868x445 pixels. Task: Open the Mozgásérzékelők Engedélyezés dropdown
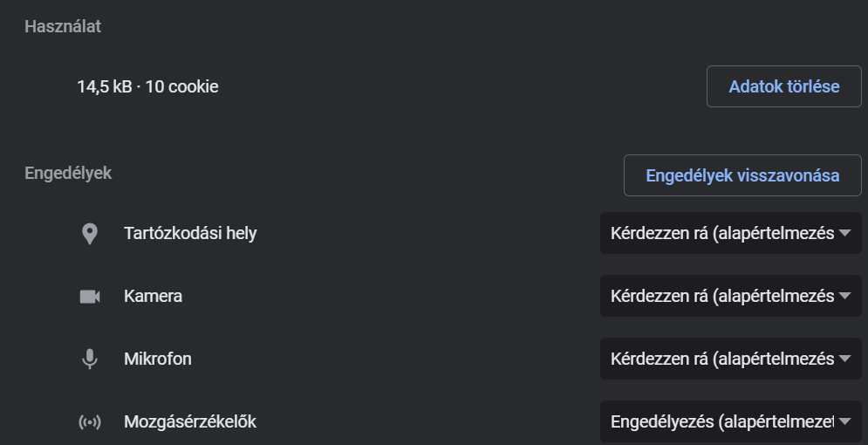click(731, 421)
